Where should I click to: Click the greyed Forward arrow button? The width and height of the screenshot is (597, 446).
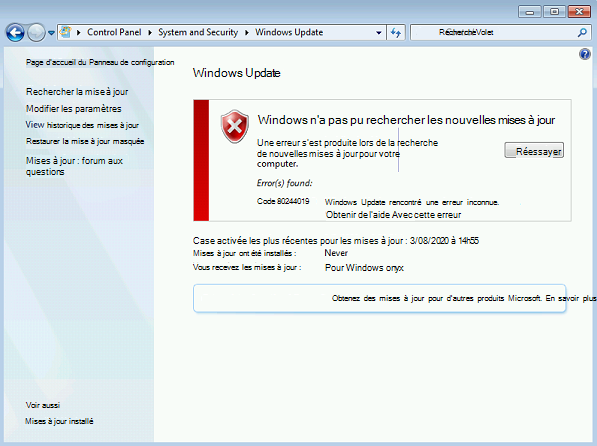(x=36, y=33)
